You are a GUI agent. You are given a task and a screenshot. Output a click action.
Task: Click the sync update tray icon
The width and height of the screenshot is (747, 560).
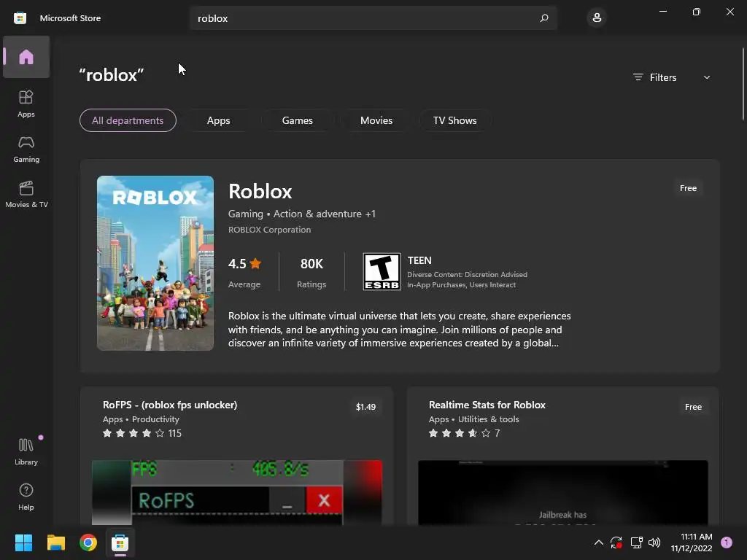pyautogui.click(x=616, y=542)
